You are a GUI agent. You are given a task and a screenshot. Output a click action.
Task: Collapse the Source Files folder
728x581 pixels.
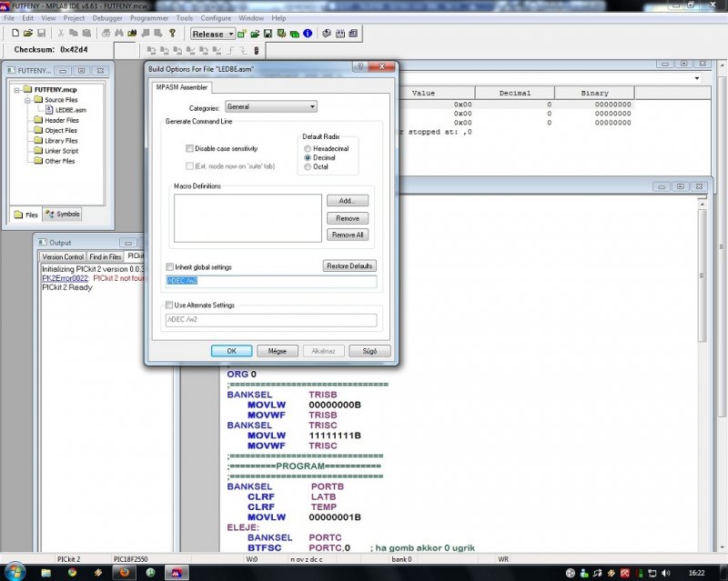[x=27, y=100]
